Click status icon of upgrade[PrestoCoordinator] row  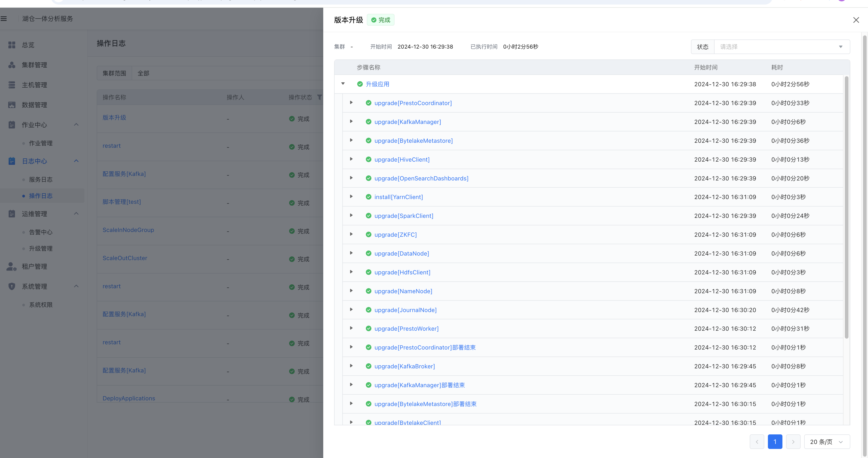[x=369, y=103]
